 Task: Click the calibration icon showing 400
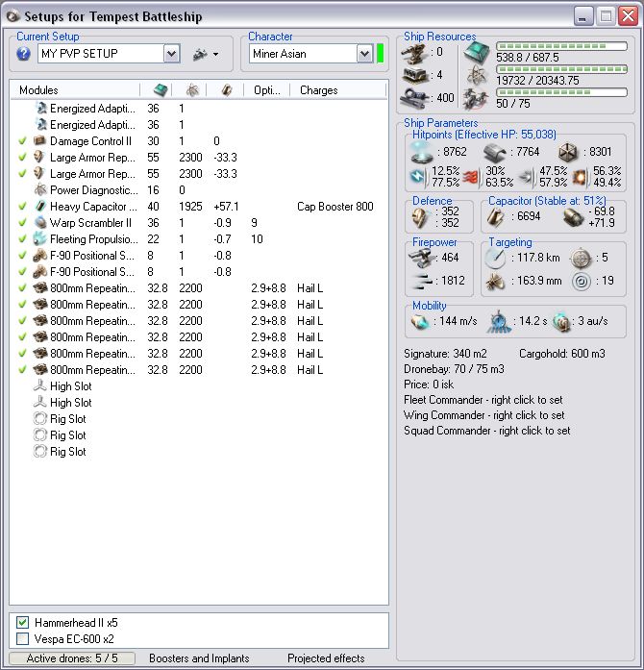click(x=415, y=99)
